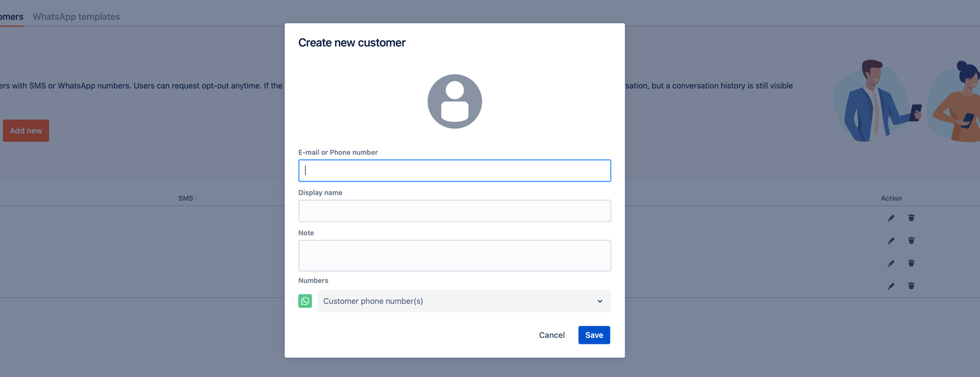Image resolution: width=980 pixels, height=377 pixels.
Task: Click the WhatsApp icon beside phone numbers
Action: (x=305, y=301)
